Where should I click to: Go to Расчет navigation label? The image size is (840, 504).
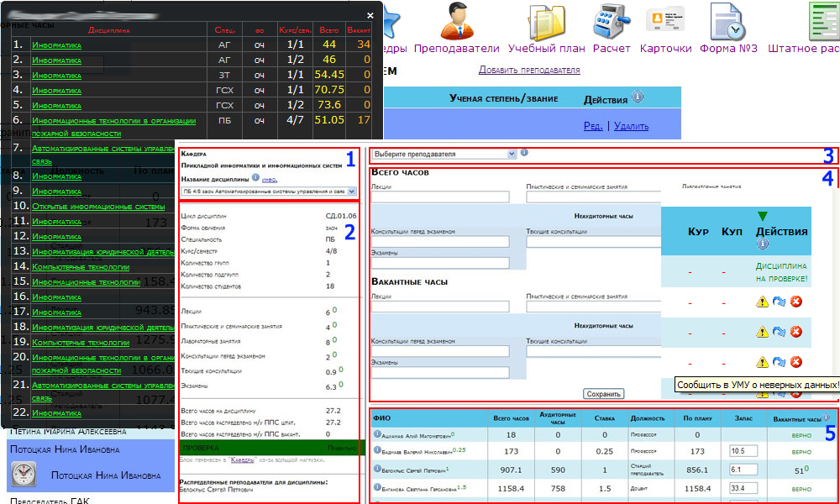[612, 48]
